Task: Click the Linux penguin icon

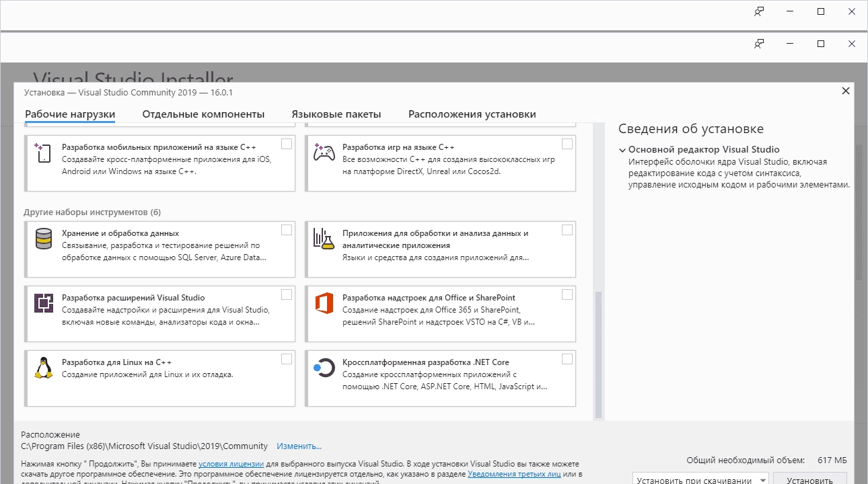Action: point(44,368)
